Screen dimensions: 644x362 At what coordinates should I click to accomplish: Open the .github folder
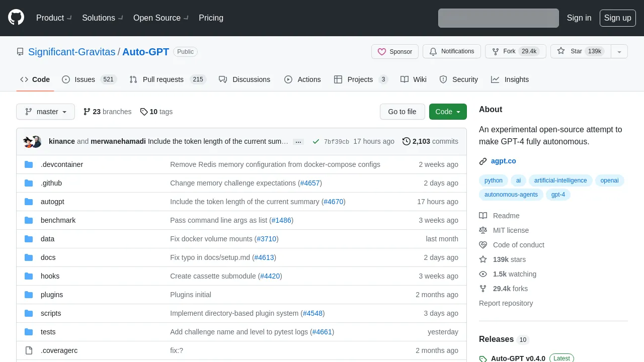51,183
